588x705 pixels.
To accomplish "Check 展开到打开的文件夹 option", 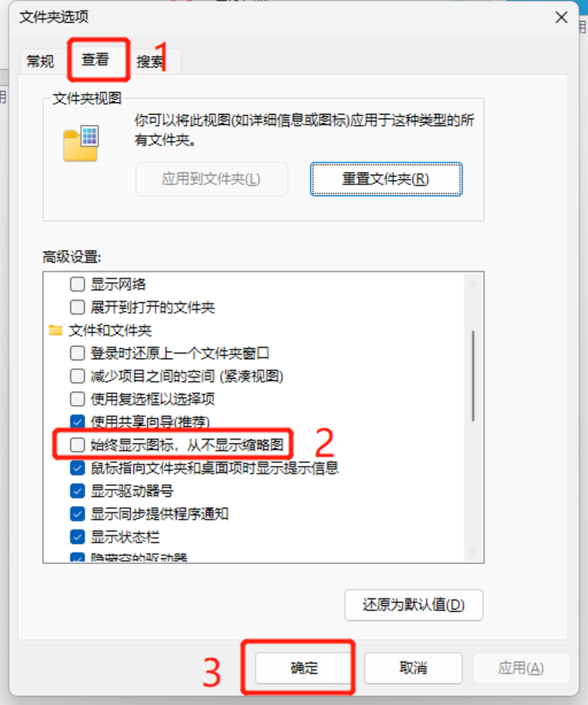I will pos(77,307).
